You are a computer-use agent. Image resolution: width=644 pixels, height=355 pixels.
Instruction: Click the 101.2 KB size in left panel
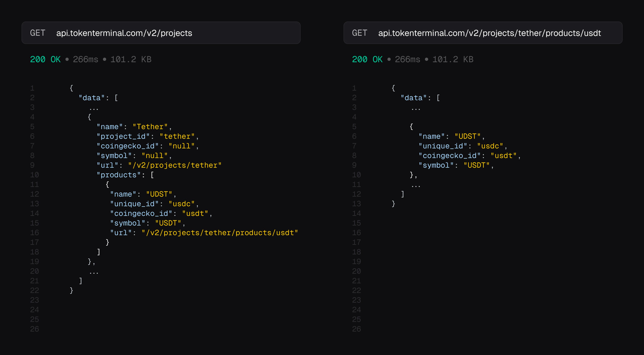(x=131, y=60)
